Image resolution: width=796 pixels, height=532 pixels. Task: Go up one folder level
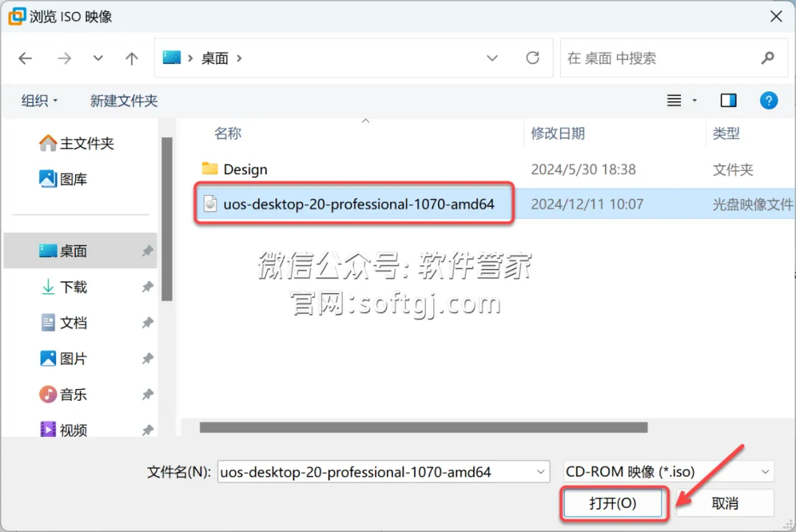[x=131, y=58]
